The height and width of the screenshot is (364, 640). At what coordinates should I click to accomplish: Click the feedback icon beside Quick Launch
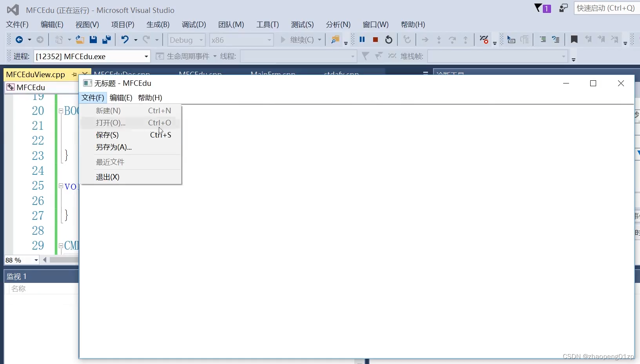[564, 8]
